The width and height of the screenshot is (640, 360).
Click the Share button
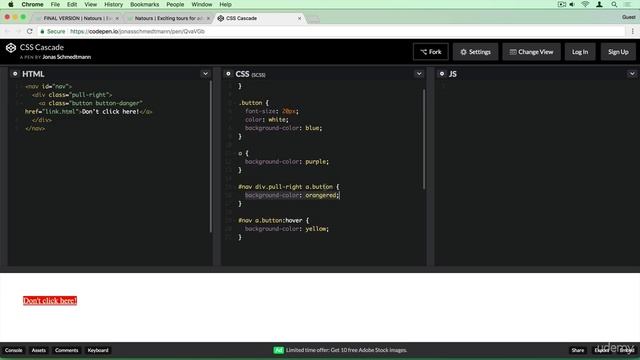click(578, 350)
